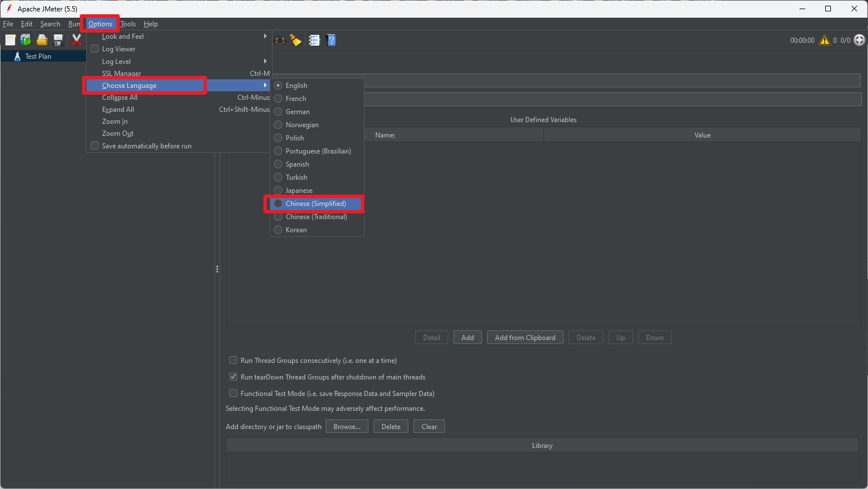Screen dimensions: 868x489
Task: Select the English language radio button
Action: pos(278,86)
